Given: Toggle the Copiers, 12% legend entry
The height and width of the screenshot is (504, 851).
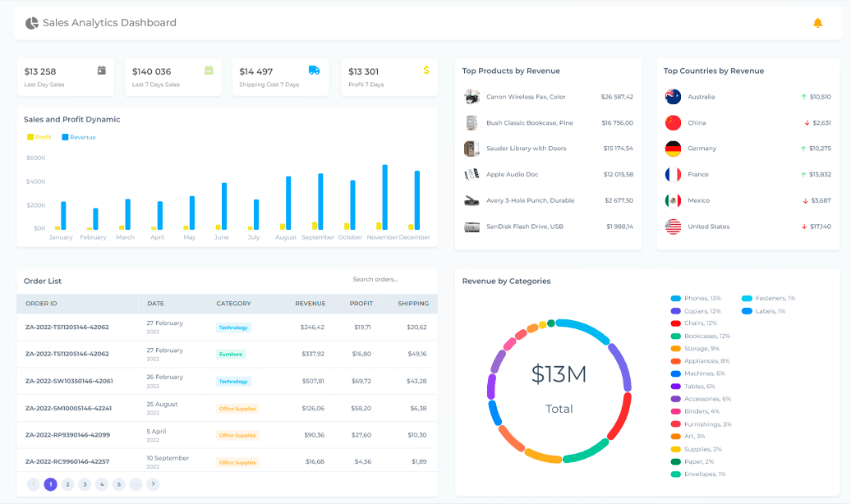Looking at the screenshot, I should [x=696, y=311].
